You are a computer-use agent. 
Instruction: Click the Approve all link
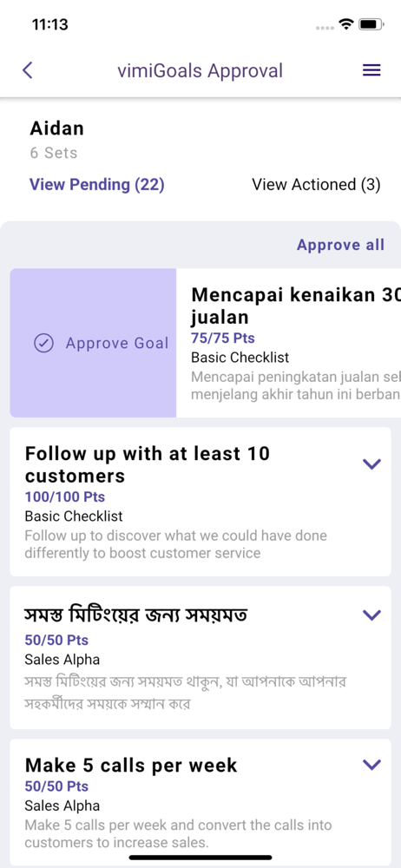340,245
